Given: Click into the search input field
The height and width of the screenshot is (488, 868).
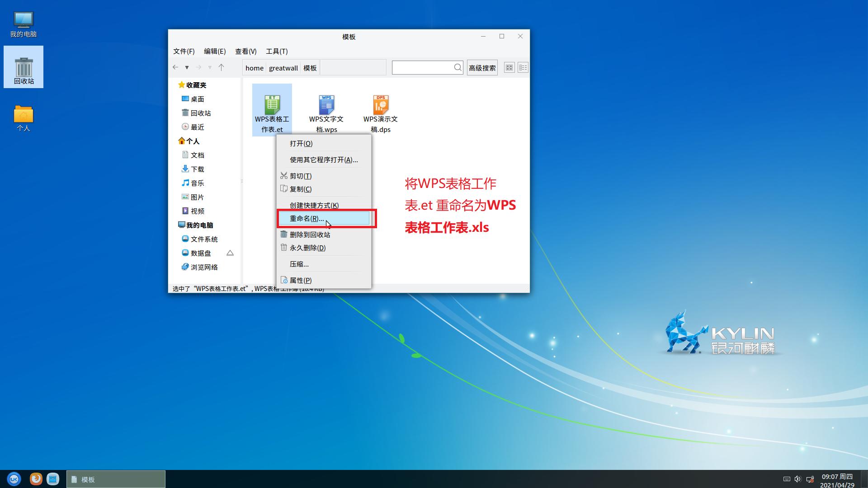Looking at the screenshot, I should (422, 67).
